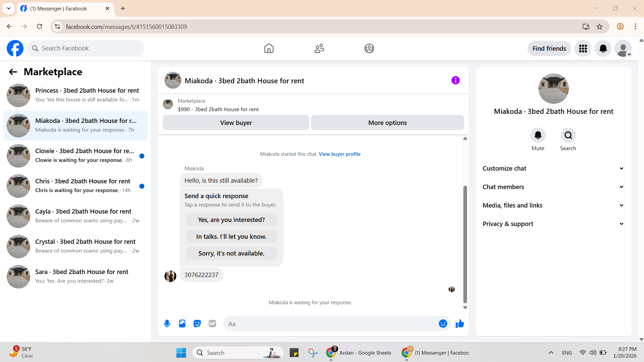Click the '3076222237' message bubble
The height and width of the screenshot is (362, 644).
(201, 275)
